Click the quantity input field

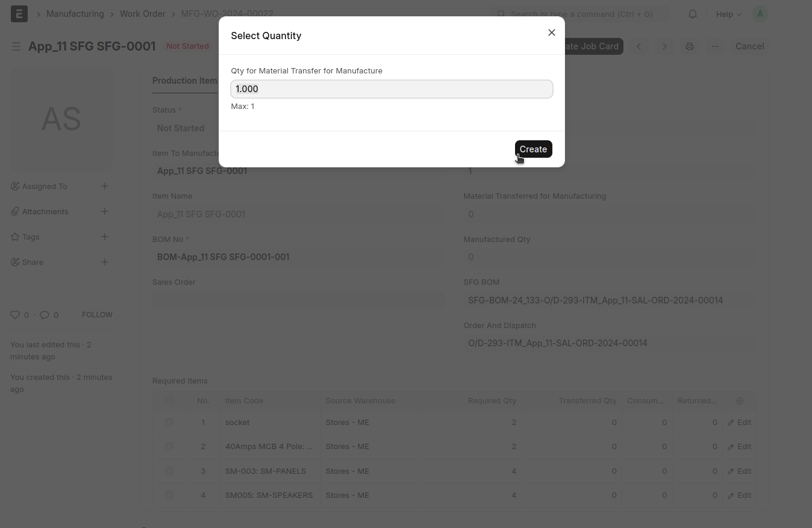[x=392, y=89]
